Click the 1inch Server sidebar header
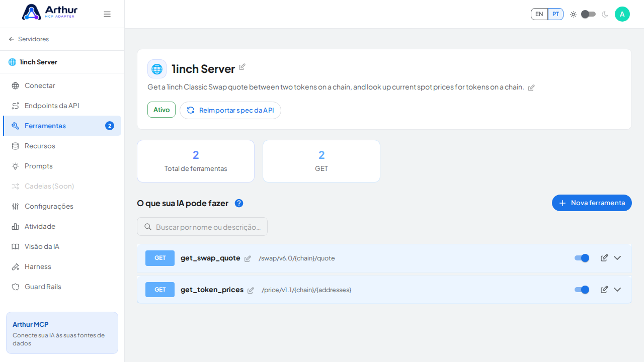 pos(62,62)
